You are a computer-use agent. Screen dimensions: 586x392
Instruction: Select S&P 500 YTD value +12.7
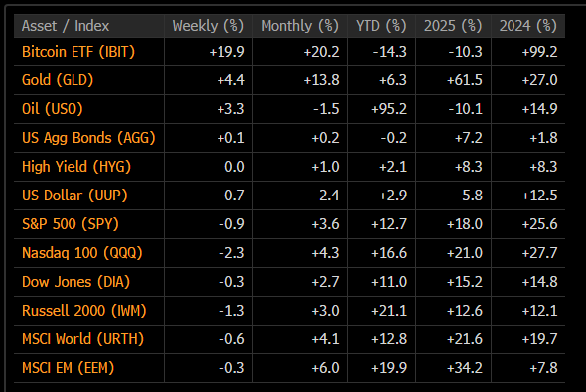point(389,224)
